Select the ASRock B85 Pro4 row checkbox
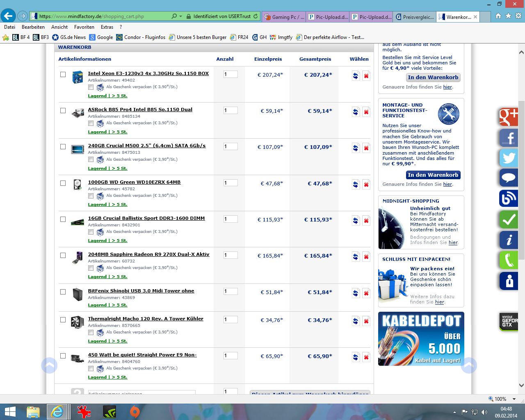The width and height of the screenshot is (525, 420). coord(63,111)
